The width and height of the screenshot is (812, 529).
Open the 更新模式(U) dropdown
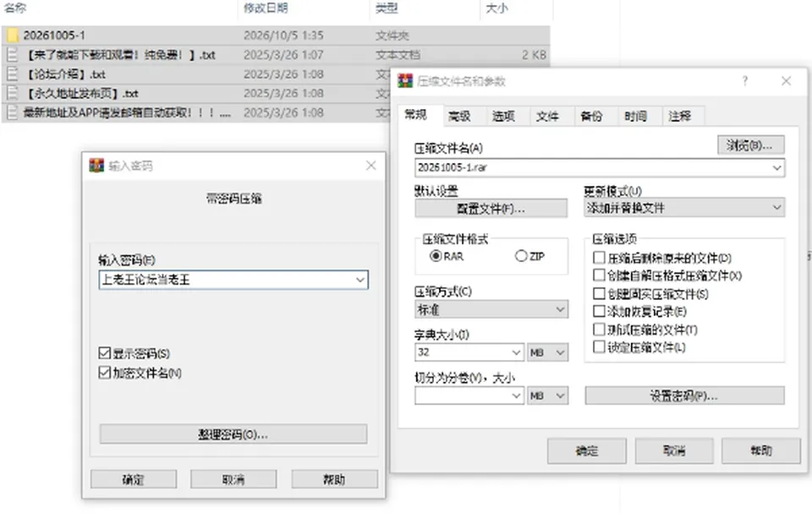pyautogui.click(x=776, y=208)
